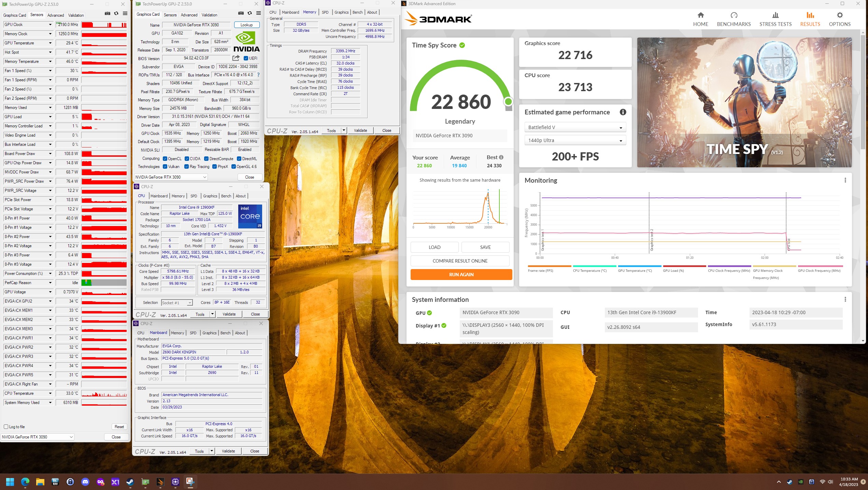Switch to Validation tab in GPU-Z Graphics Card window
Image resolution: width=868 pixels, height=490 pixels.
click(209, 15)
